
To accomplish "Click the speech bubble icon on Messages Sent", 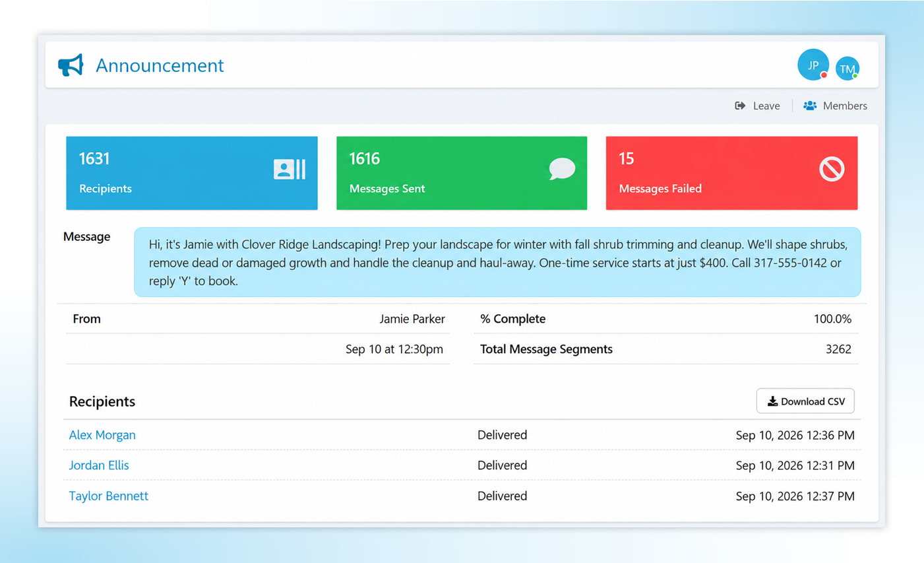I will [562, 169].
